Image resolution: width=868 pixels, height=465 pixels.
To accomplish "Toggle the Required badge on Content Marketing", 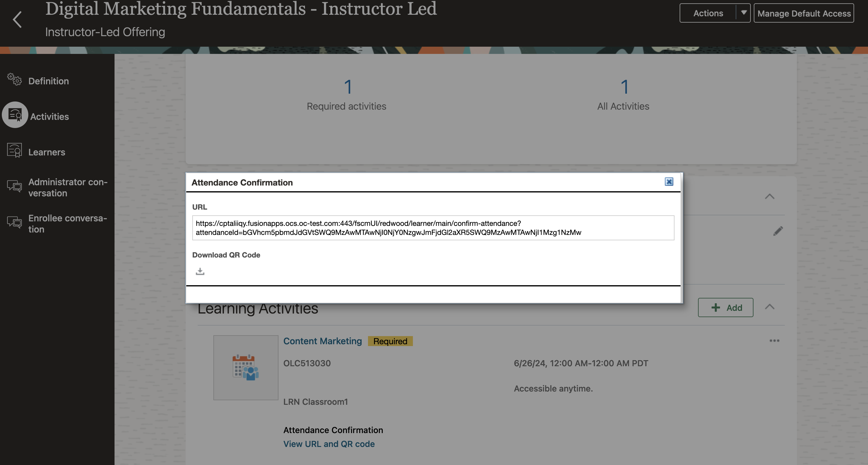I will pos(390,341).
